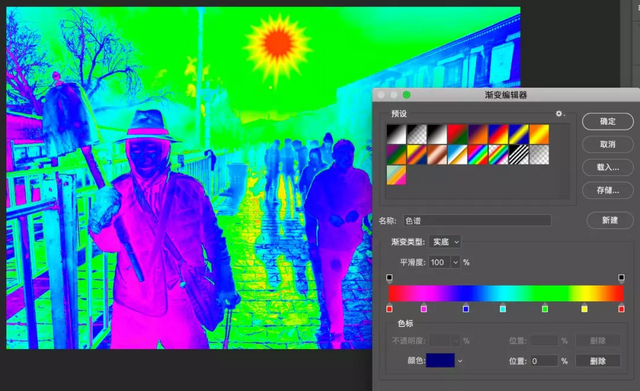This screenshot has width=640, height=391.
Task: Select the red-to-green gradient preset
Action: pyautogui.click(x=458, y=134)
